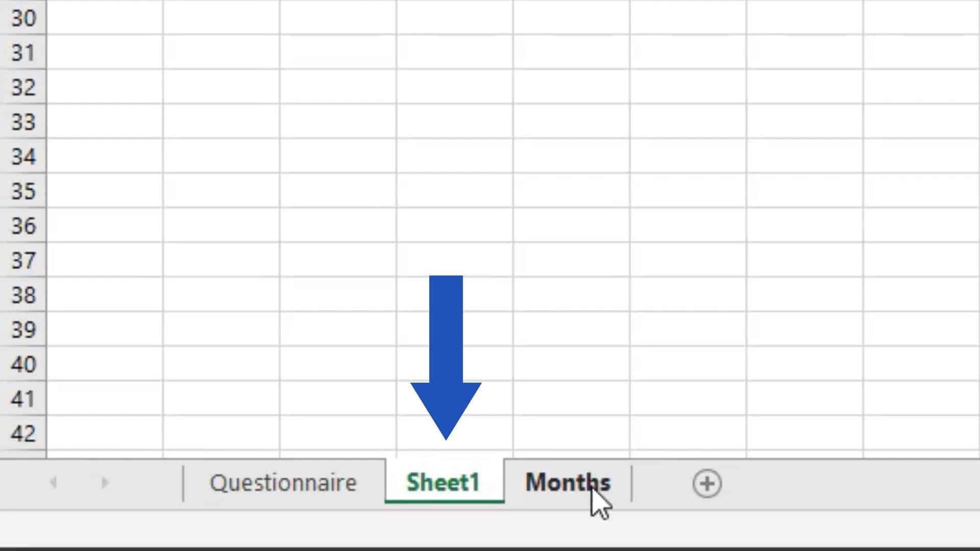Open the Months worksheet tab

tap(568, 482)
